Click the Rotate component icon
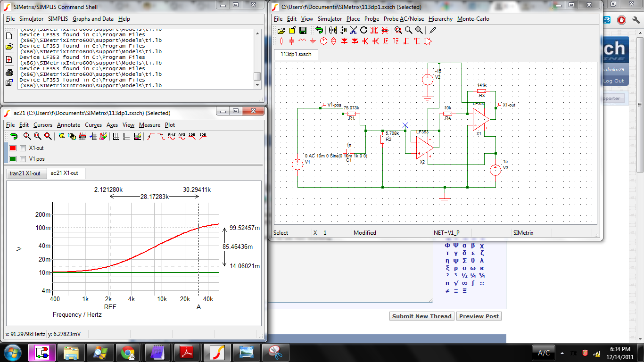644x362 pixels. tap(363, 30)
